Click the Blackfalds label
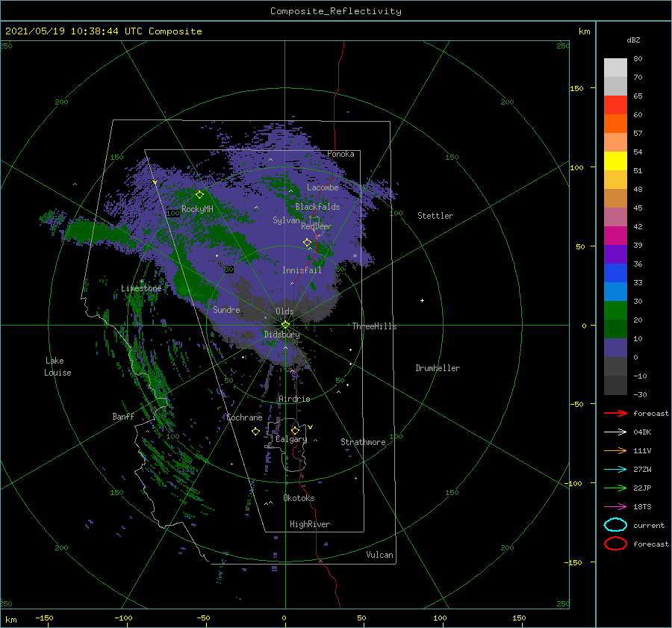The height and width of the screenshot is (628, 672). tap(317, 207)
